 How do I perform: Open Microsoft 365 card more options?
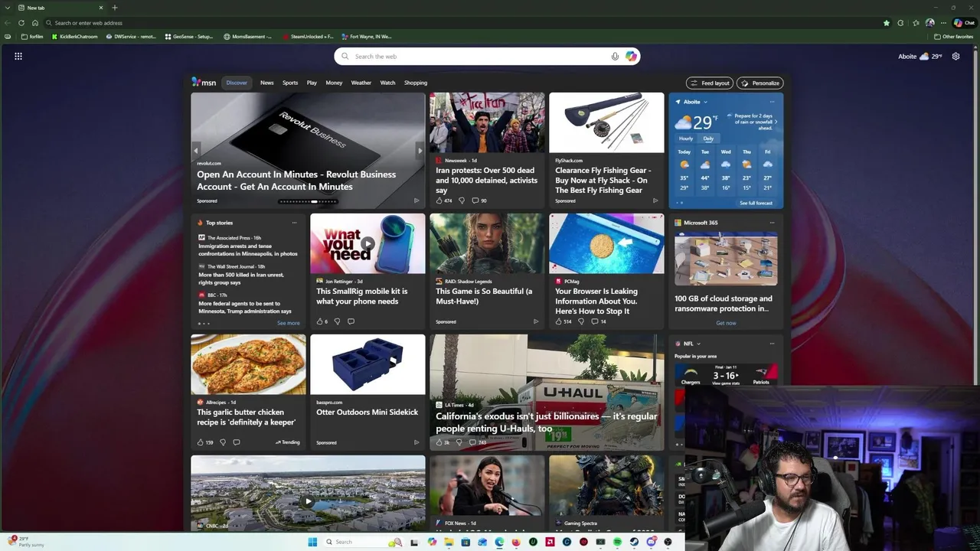(772, 223)
